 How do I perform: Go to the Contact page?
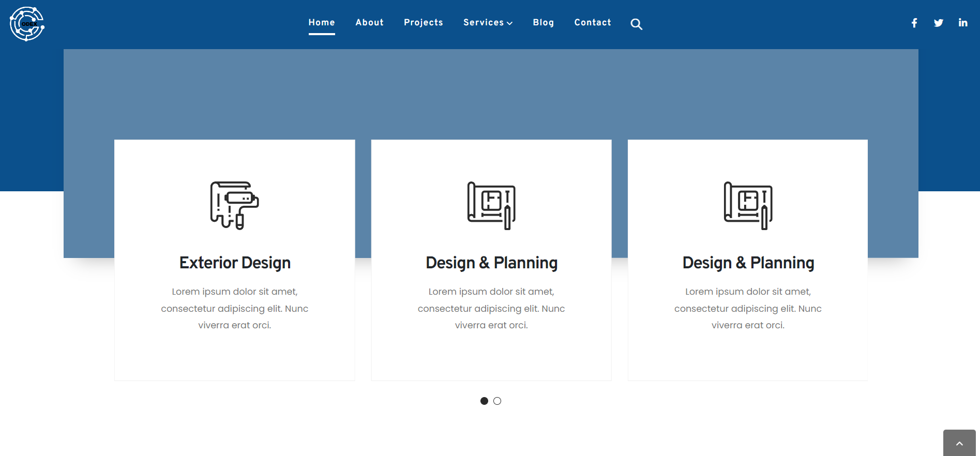coord(593,23)
